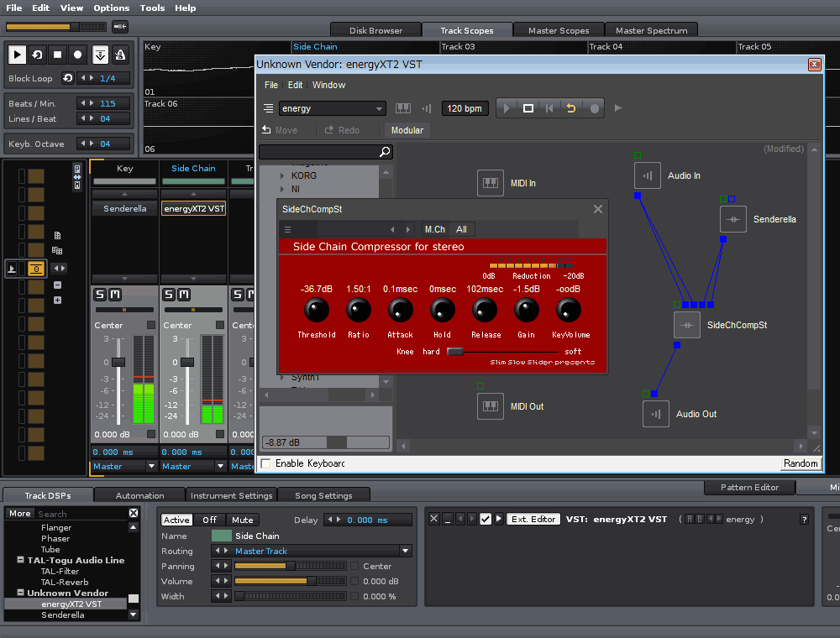840x638 pixels.
Task: Open the Pattern Editor button
Action: pos(749,487)
